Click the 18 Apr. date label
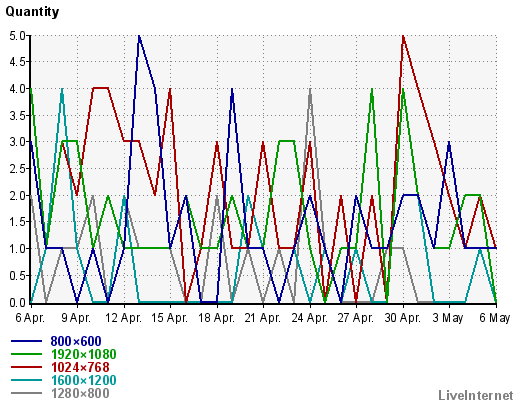This screenshot has height=405, width=520. (x=216, y=318)
